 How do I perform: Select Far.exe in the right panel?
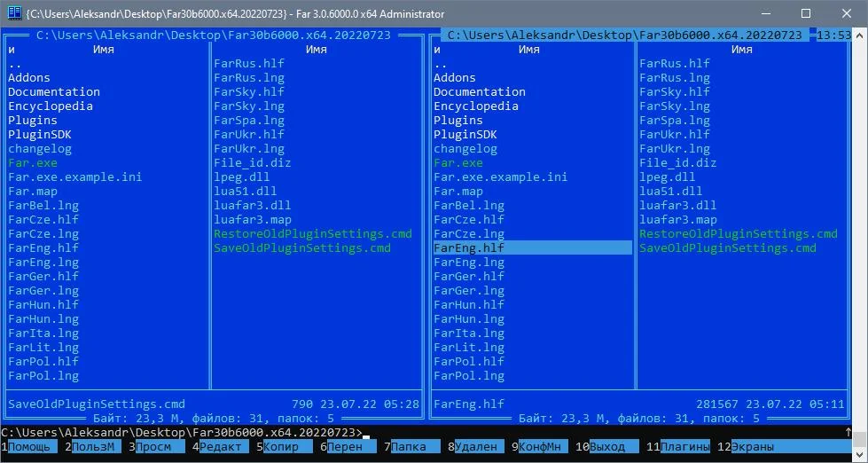point(458,163)
